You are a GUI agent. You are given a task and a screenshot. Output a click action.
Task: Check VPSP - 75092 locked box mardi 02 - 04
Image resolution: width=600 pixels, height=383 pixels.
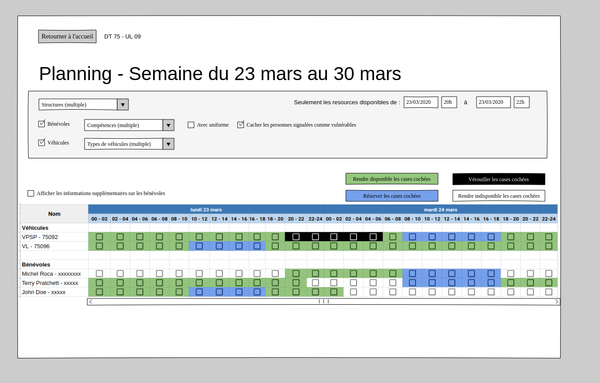(x=353, y=237)
